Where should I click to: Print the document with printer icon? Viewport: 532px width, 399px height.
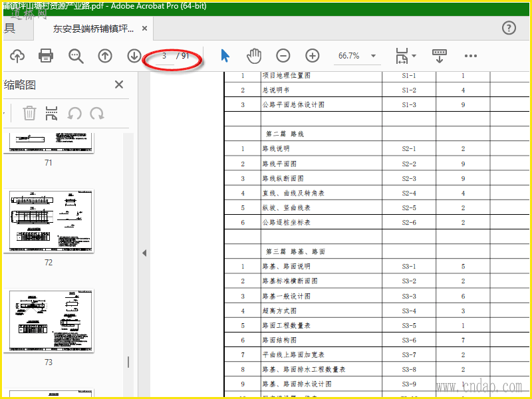click(x=46, y=56)
